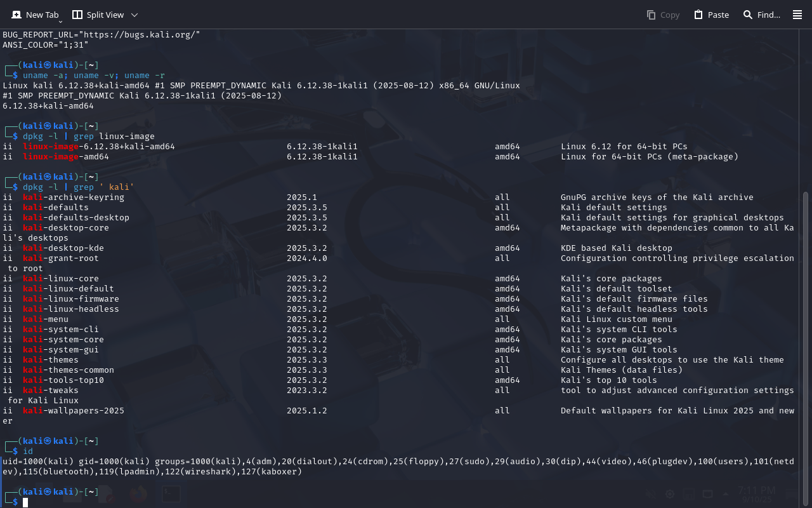812x508 pixels.
Task: Click the 'uname -a; uname -v; uname -r' command
Action: pos(94,76)
